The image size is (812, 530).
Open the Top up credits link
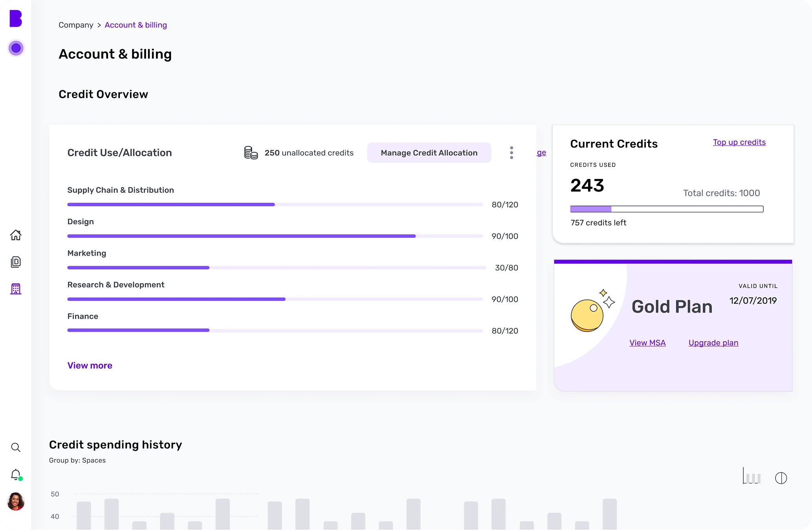click(x=739, y=142)
